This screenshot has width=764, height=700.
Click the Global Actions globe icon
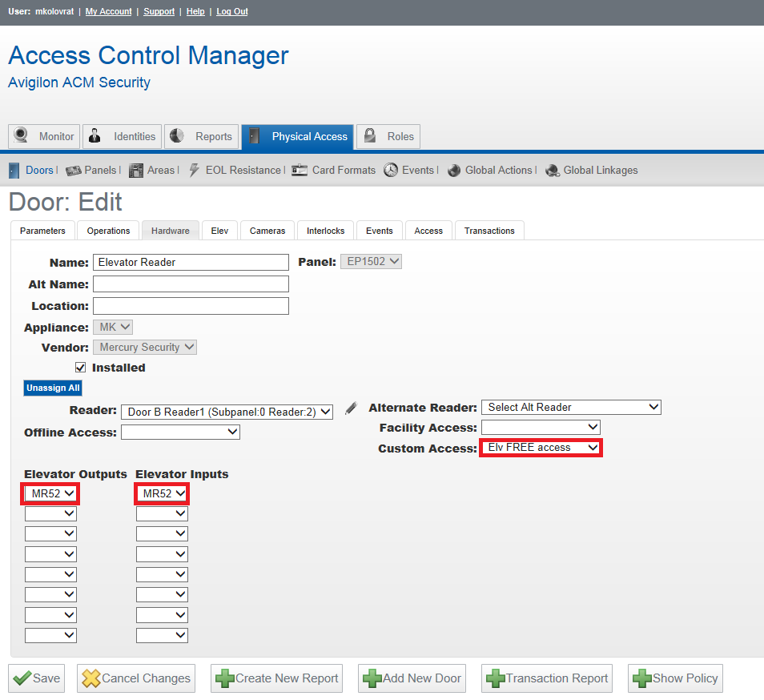453,171
